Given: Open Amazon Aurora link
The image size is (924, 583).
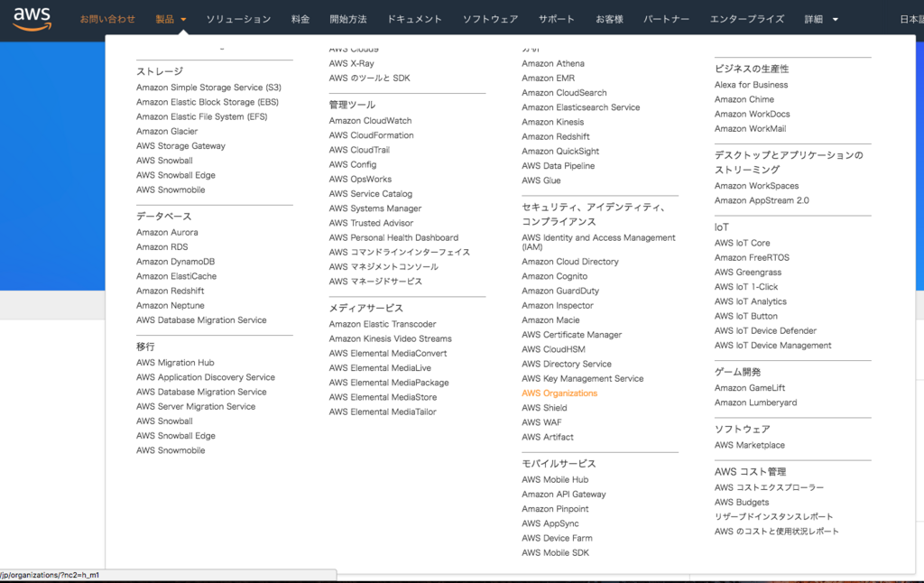Looking at the screenshot, I should click(167, 232).
